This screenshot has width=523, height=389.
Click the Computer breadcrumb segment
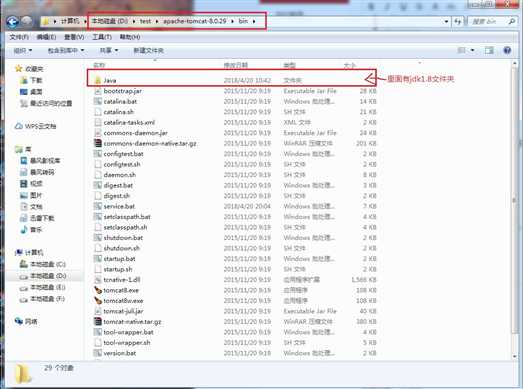pos(70,21)
